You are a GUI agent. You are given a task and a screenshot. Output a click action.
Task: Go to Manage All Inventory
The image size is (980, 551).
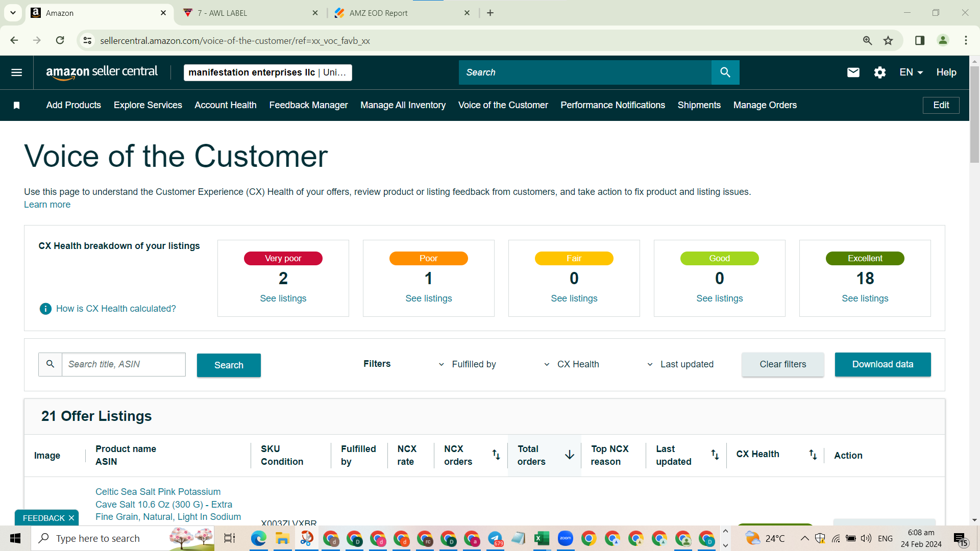[403, 105]
